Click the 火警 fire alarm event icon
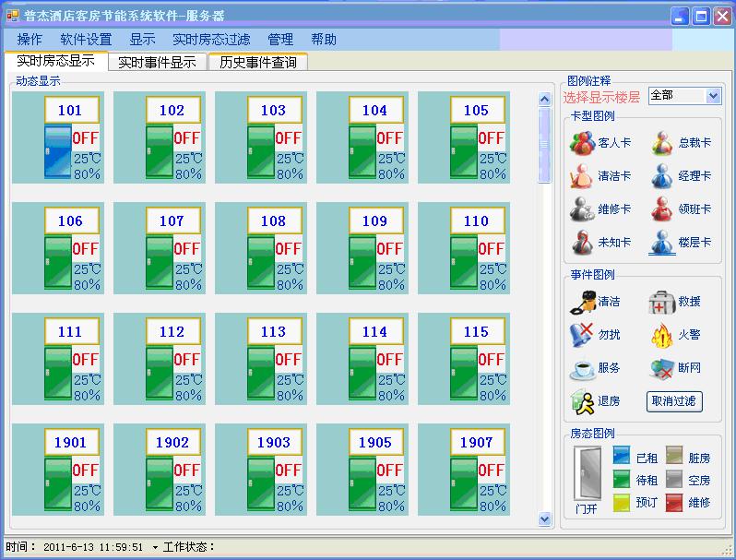 pos(662,335)
